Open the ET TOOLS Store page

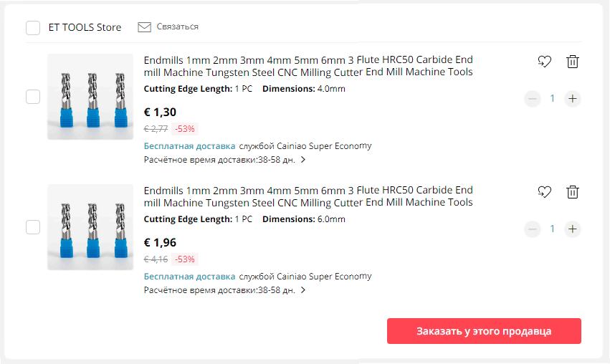click(85, 27)
